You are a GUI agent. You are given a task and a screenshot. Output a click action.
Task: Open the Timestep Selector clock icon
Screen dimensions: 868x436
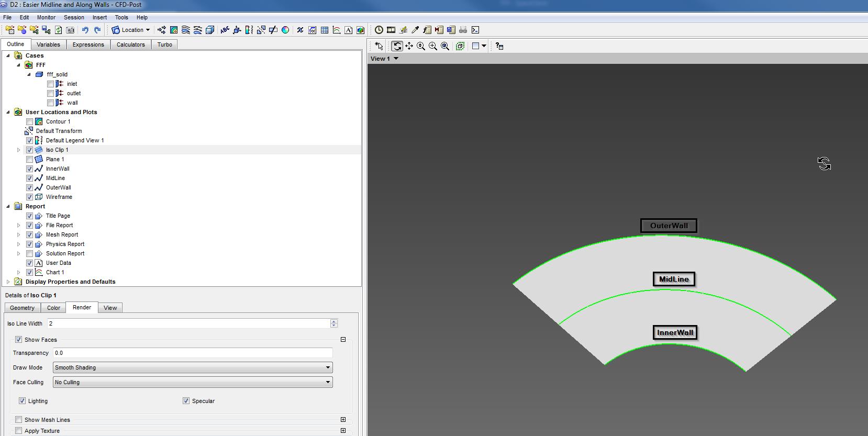click(379, 30)
